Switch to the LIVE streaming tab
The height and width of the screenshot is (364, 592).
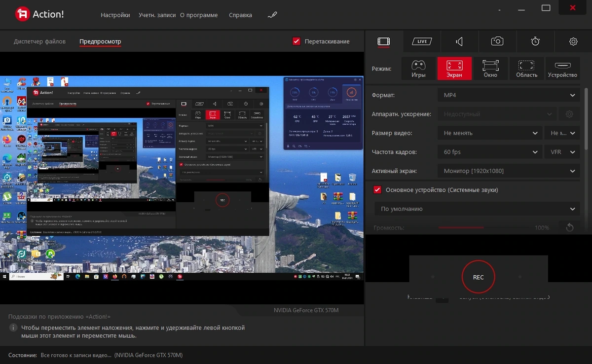(x=422, y=41)
